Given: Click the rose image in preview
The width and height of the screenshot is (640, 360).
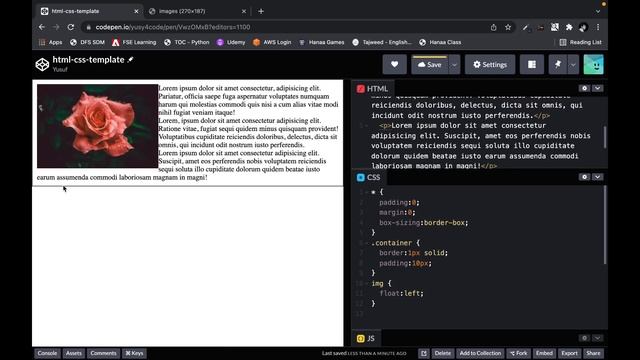Looking at the screenshot, I should 98,126.
